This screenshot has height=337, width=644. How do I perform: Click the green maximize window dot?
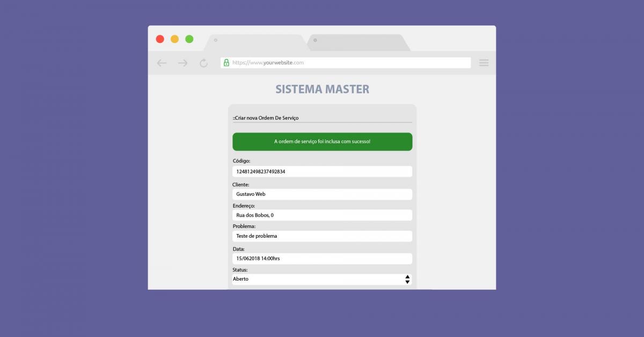click(x=189, y=39)
